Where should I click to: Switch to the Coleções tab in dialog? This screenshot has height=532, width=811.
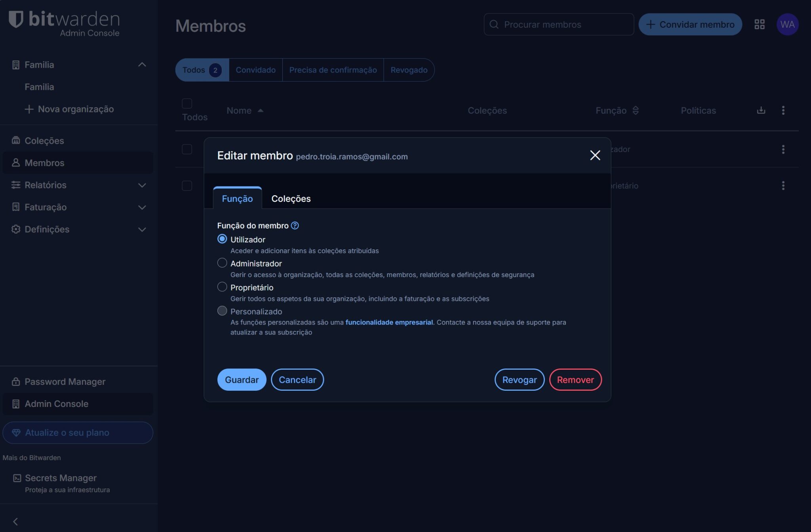pos(291,198)
